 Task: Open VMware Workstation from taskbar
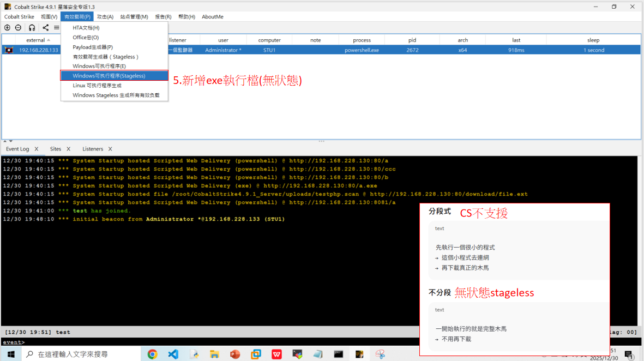click(x=256, y=354)
